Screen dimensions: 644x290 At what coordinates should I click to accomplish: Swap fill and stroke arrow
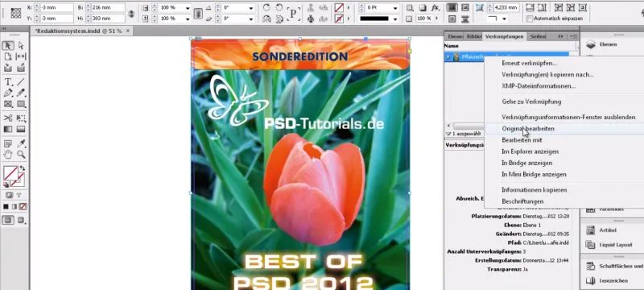(23, 168)
